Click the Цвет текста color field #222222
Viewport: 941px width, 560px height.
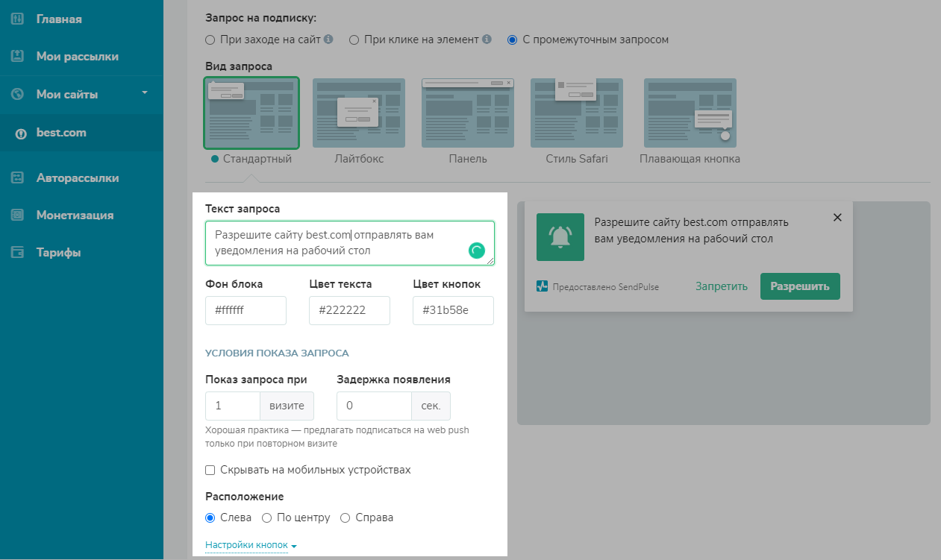(349, 310)
